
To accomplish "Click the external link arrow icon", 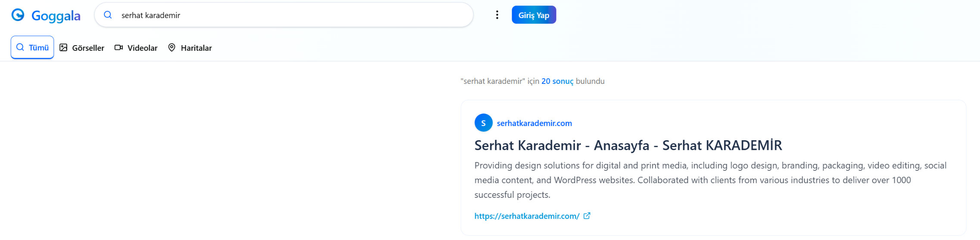I will (x=587, y=216).
